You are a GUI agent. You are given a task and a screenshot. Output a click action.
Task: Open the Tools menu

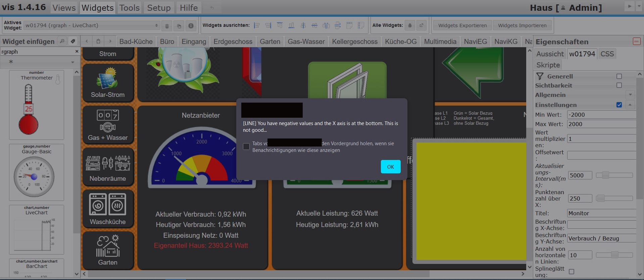click(x=129, y=8)
